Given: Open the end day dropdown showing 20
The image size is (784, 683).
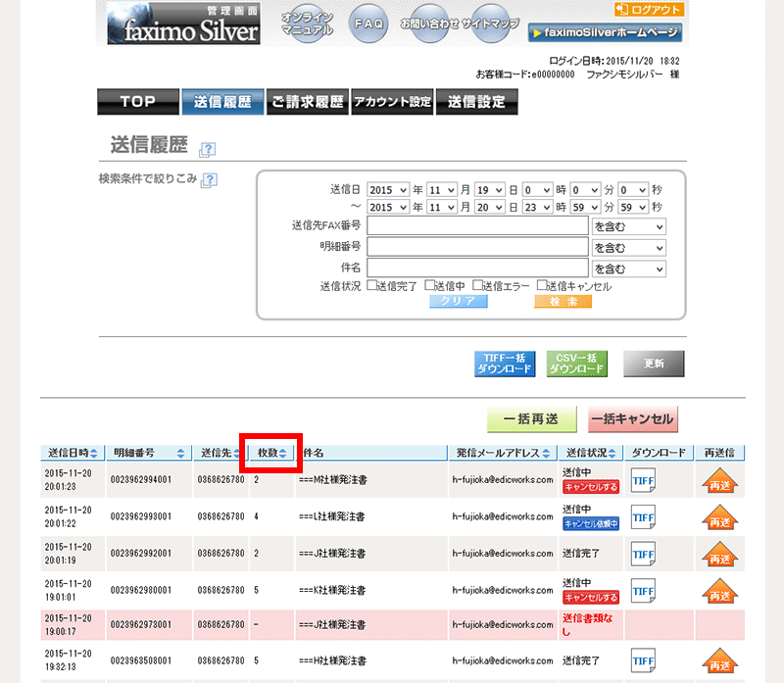Looking at the screenshot, I should coord(493,208).
